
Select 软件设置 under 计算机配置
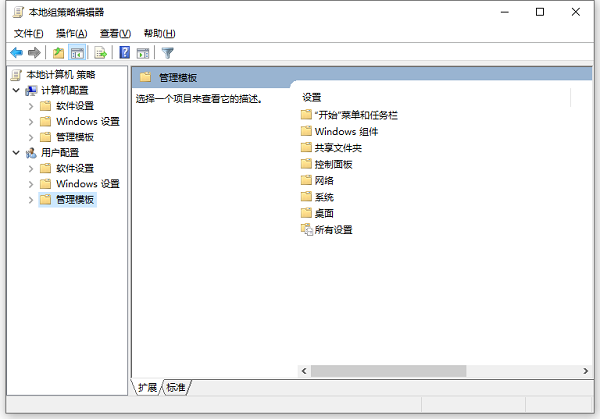(75, 106)
